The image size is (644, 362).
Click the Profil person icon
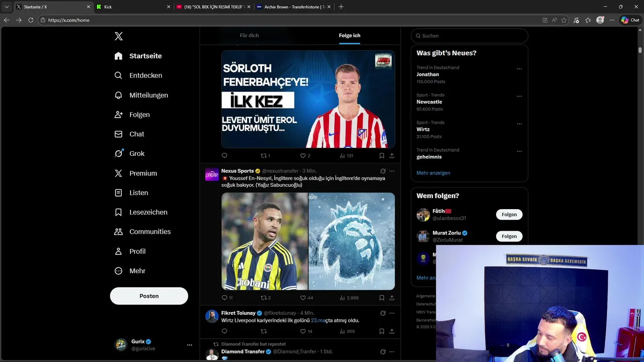[x=118, y=251]
